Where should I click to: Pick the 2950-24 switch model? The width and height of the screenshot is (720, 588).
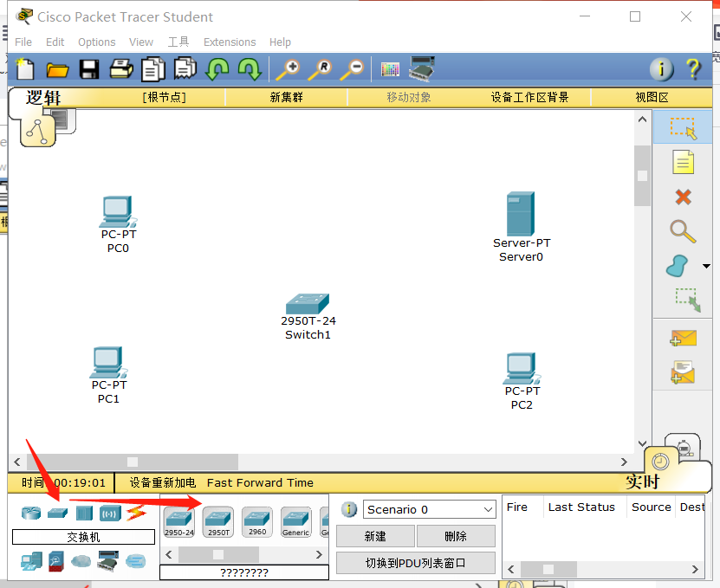[x=179, y=522]
